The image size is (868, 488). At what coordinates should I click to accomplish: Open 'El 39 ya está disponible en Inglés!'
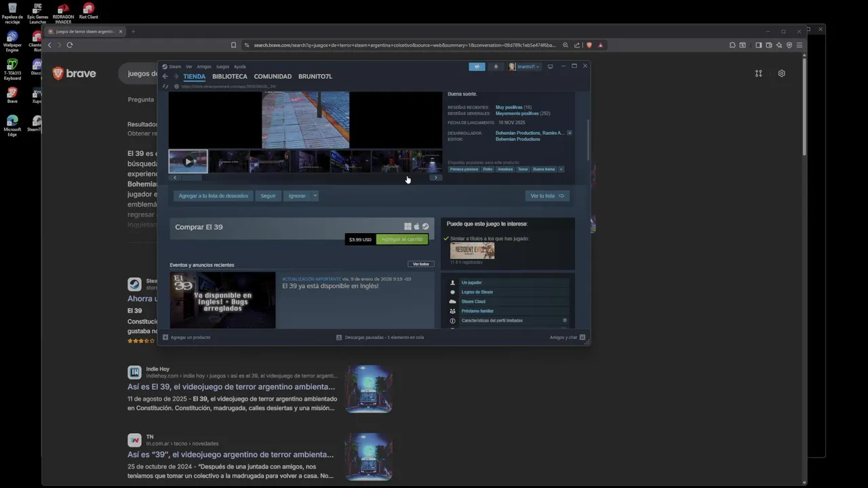point(330,286)
